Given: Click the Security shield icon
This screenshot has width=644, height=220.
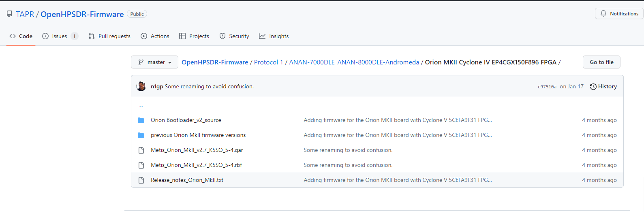Looking at the screenshot, I should 223,36.
